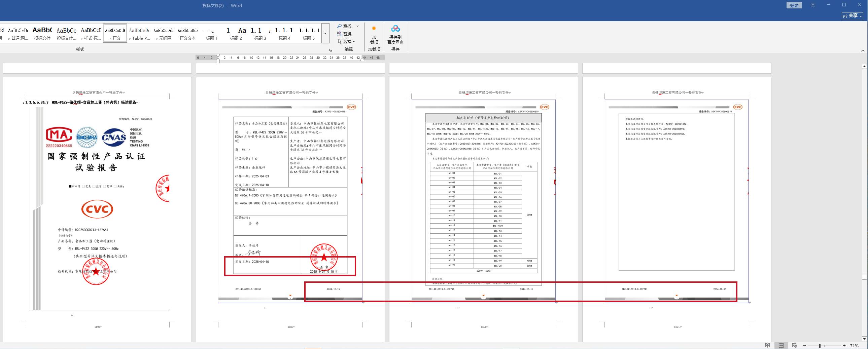Viewport: 868px width, 349px height.
Task: Click the 申请编号 R2025CCC0713-137661 text
Action: [x=83, y=230]
